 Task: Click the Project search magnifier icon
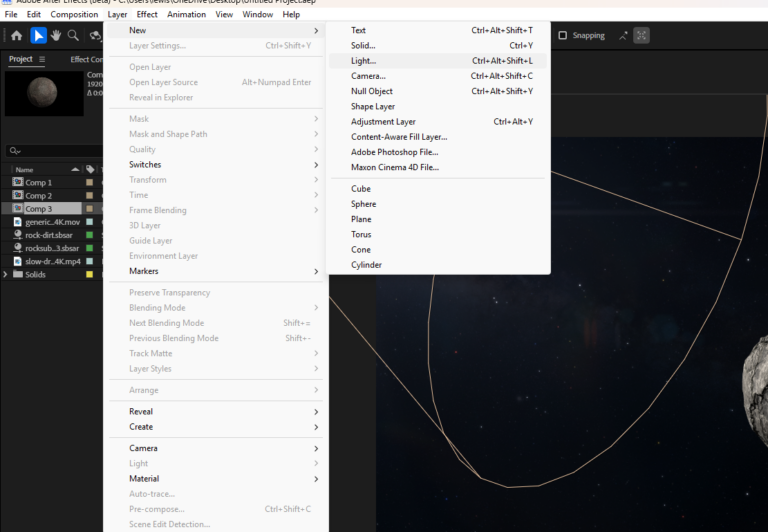15,151
